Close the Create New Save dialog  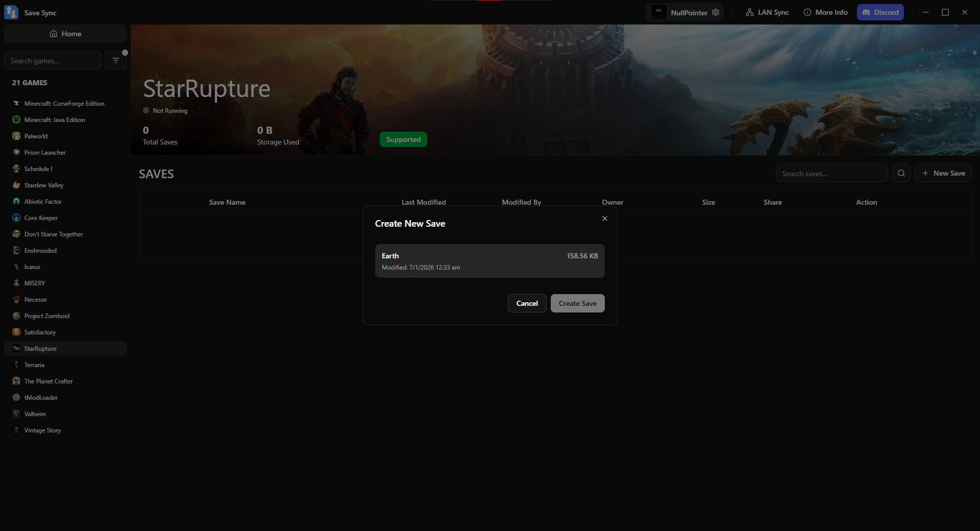(x=605, y=219)
